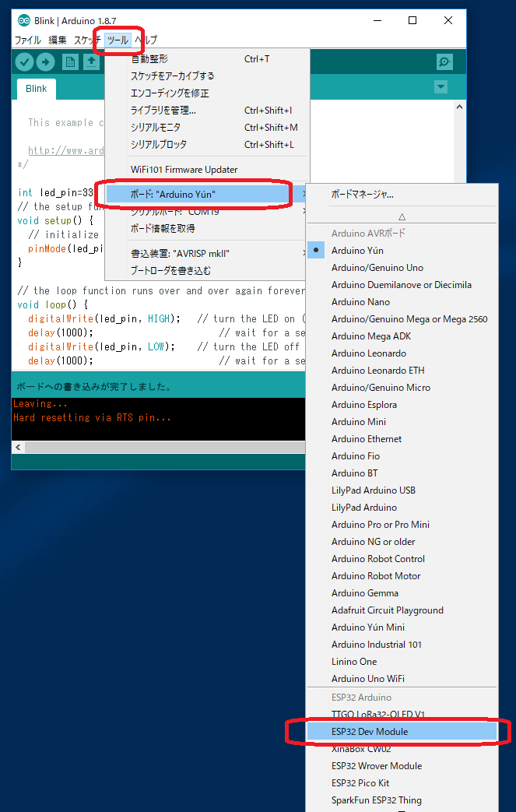Expand the ボード "Arduino Yún" submenu
The image size is (516, 812).
[x=207, y=195]
